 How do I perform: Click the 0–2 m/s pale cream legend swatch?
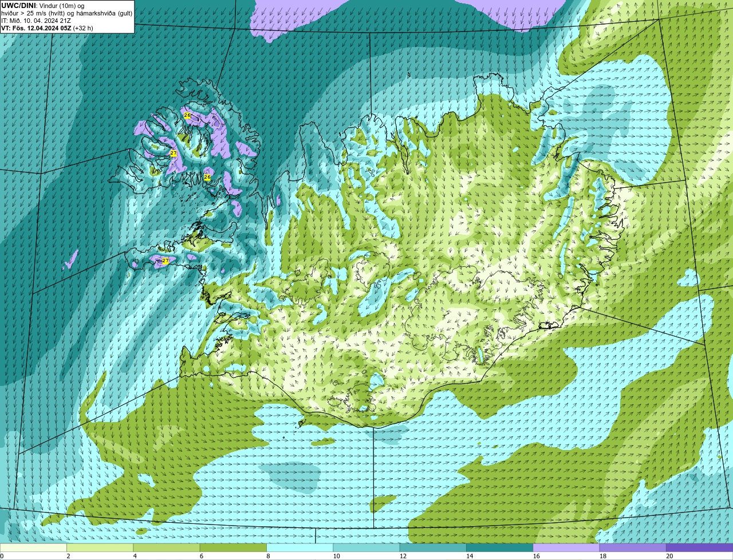pyautogui.click(x=33, y=547)
